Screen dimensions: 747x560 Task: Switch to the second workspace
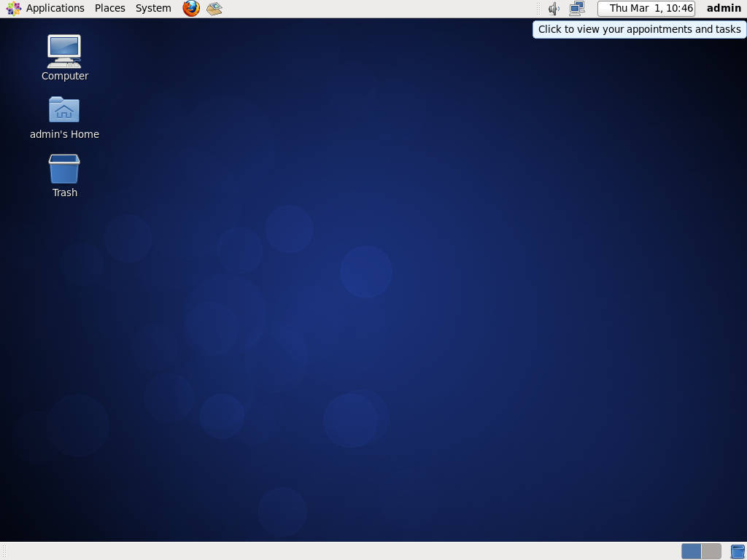coord(711,551)
